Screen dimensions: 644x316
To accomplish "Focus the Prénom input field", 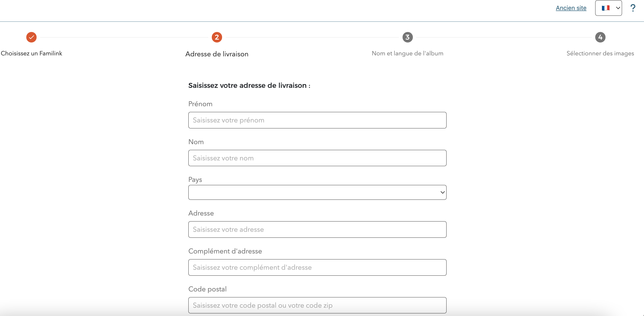I will pyautogui.click(x=317, y=120).
